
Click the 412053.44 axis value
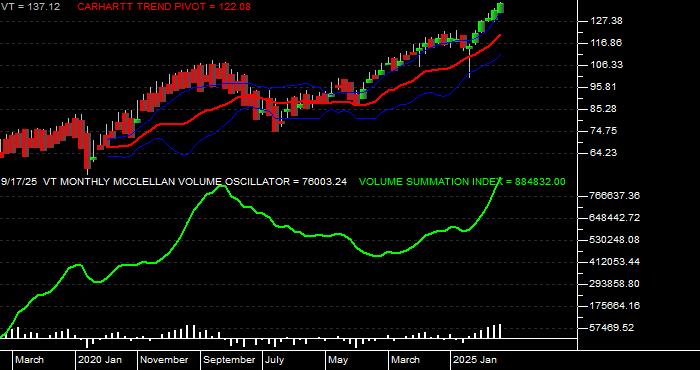tap(615, 262)
